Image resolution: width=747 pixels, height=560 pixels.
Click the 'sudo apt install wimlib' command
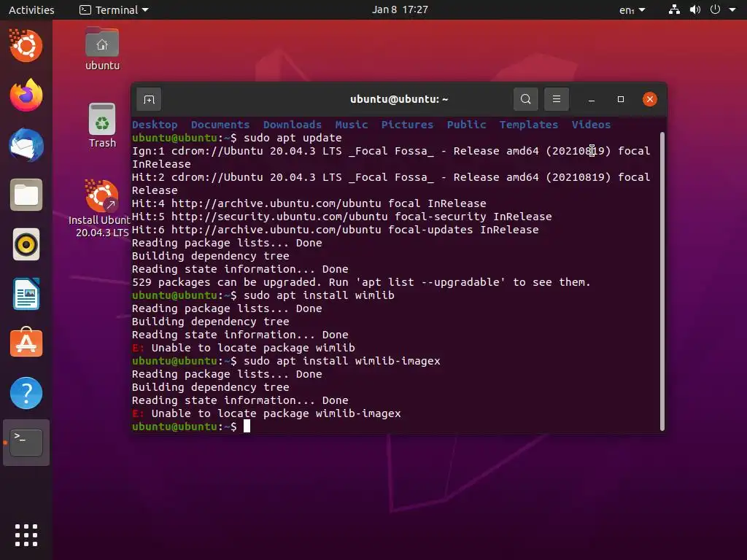pyautogui.click(x=319, y=295)
